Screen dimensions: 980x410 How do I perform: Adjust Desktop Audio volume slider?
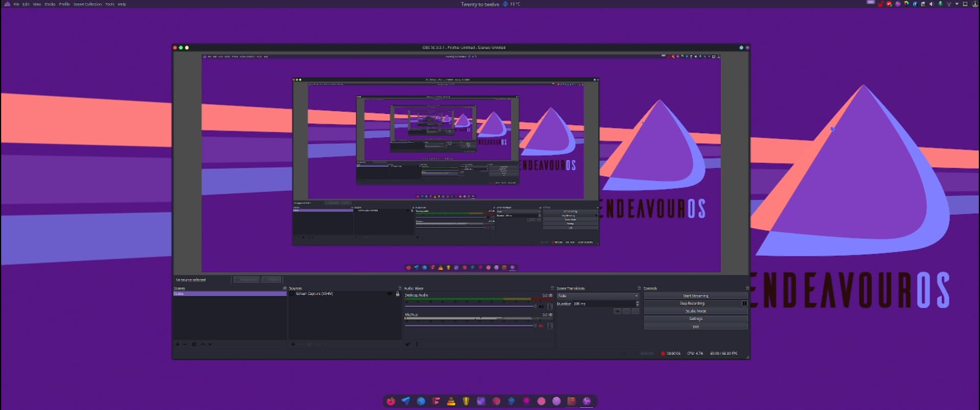click(470, 306)
